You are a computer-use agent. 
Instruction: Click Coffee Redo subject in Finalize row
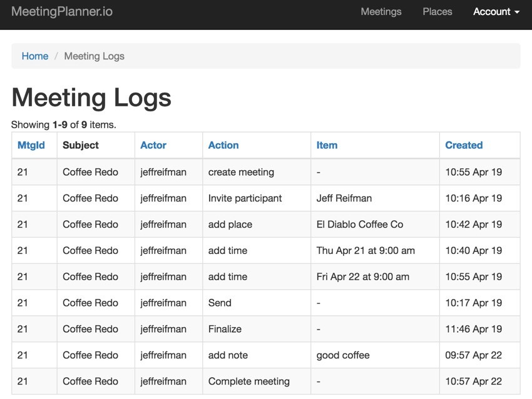96,329
